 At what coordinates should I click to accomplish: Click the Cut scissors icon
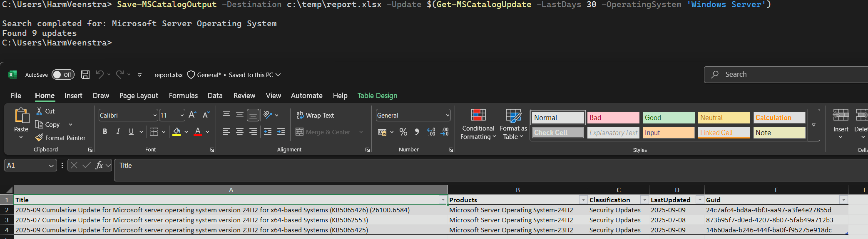(x=39, y=111)
